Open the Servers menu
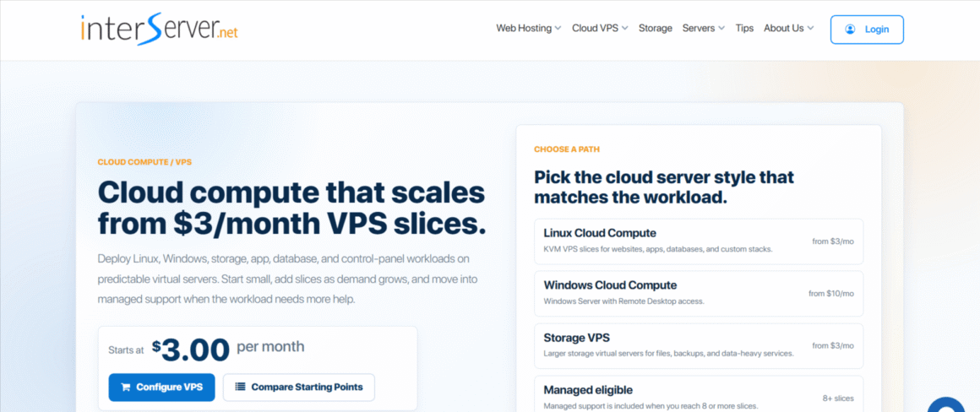 coord(704,28)
